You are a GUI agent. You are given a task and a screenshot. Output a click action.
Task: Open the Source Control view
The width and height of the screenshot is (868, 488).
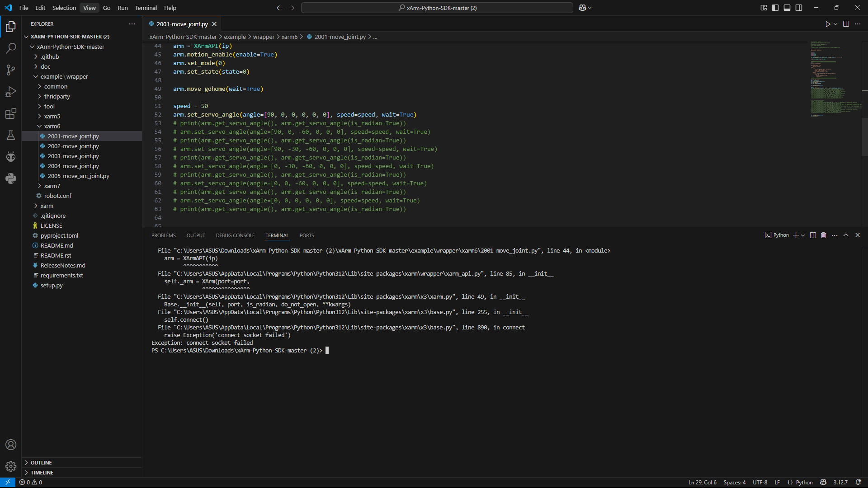(x=11, y=70)
